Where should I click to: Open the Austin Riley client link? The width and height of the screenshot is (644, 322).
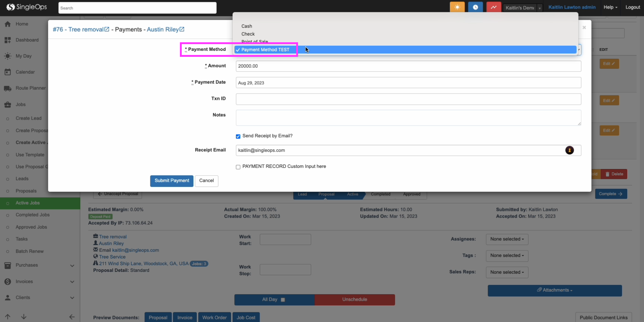tap(163, 29)
